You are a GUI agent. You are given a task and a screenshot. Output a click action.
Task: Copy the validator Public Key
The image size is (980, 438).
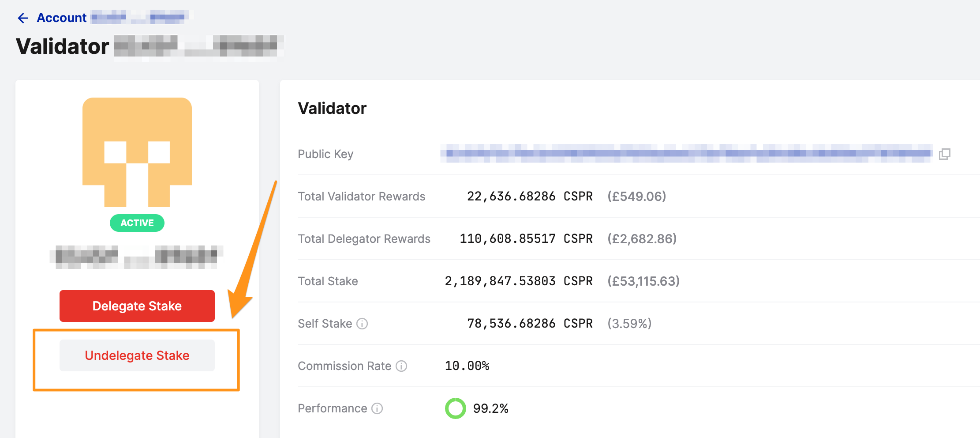click(945, 154)
